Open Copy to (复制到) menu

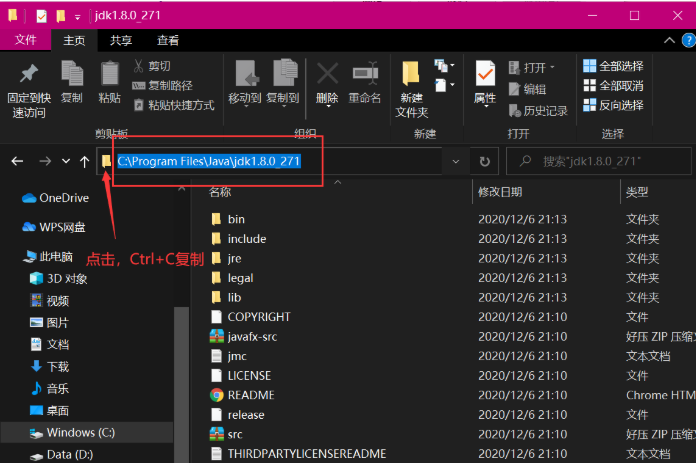tap(283, 83)
